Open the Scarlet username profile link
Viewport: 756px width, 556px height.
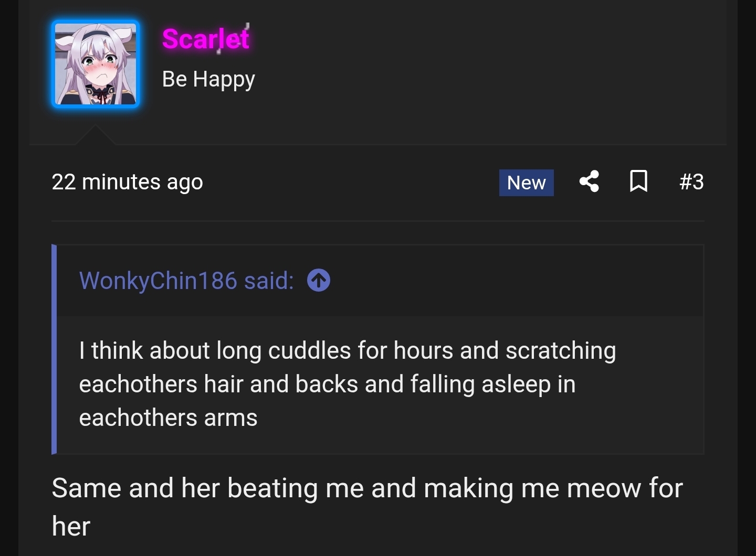pyautogui.click(x=206, y=39)
